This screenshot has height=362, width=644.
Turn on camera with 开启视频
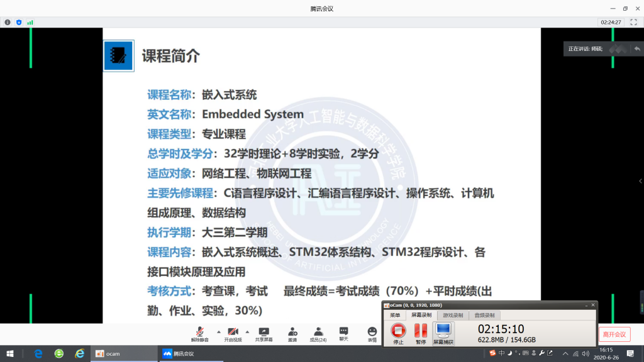tap(232, 332)
